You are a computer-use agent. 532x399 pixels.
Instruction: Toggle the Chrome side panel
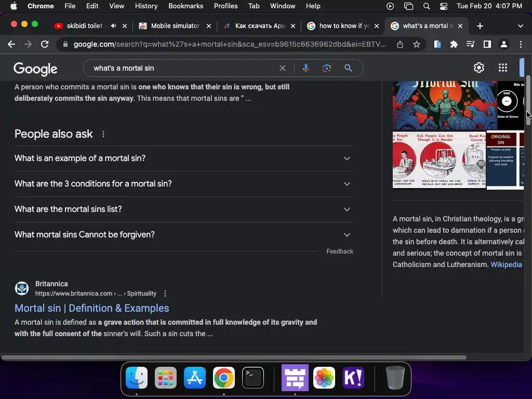487,45
